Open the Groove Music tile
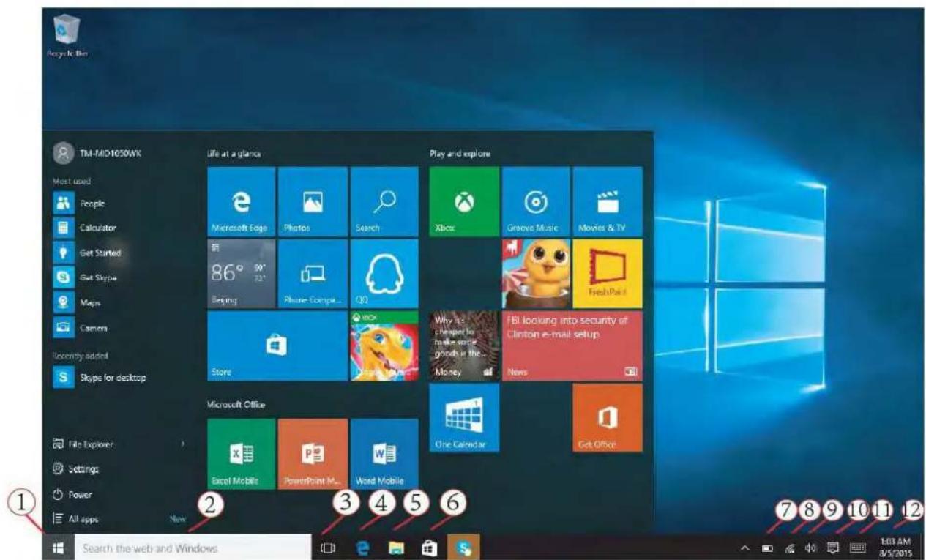Screen dimensions: 926x560 pos(534,201)
